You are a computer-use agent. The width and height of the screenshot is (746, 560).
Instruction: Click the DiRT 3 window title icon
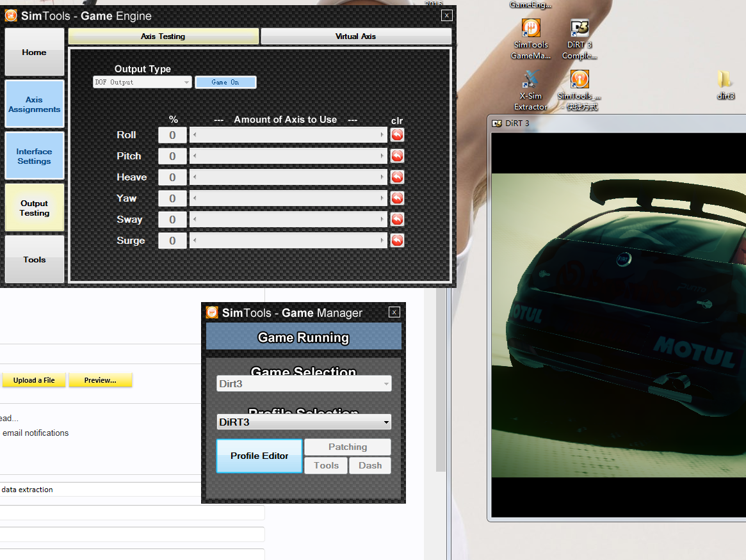[497, 124]
